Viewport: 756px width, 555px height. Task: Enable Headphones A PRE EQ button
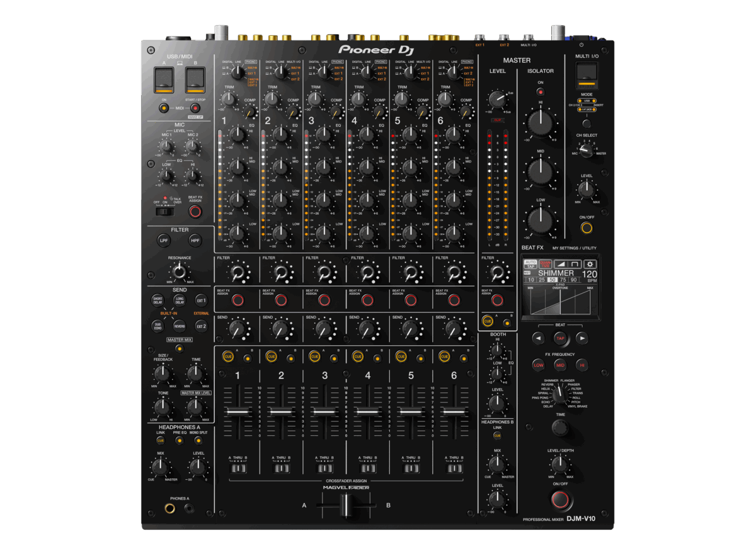coord(180,440)
